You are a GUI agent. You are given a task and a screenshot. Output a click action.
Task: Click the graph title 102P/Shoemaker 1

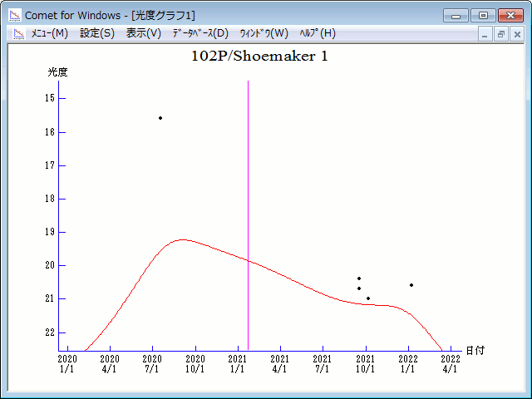pyautogui.click(x=265, y=57)
